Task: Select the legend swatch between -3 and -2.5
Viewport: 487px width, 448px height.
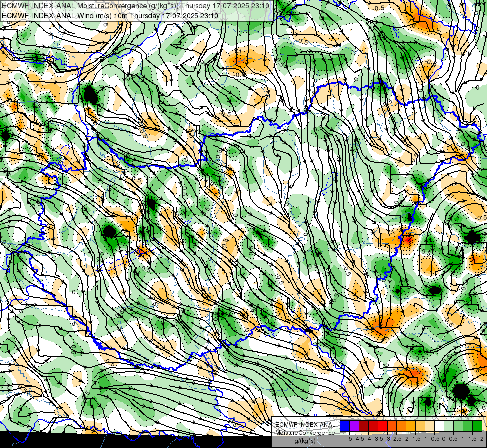Action: tap(392, 426)
